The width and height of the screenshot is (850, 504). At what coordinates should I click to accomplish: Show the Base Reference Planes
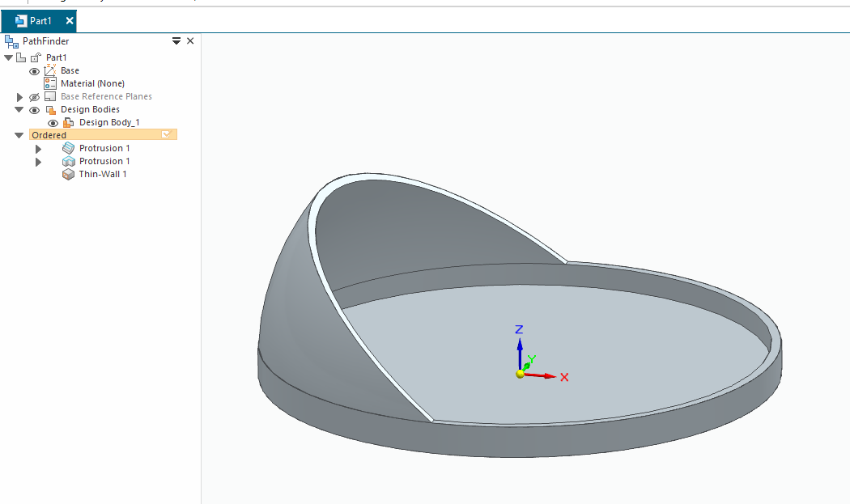[34, 97]
